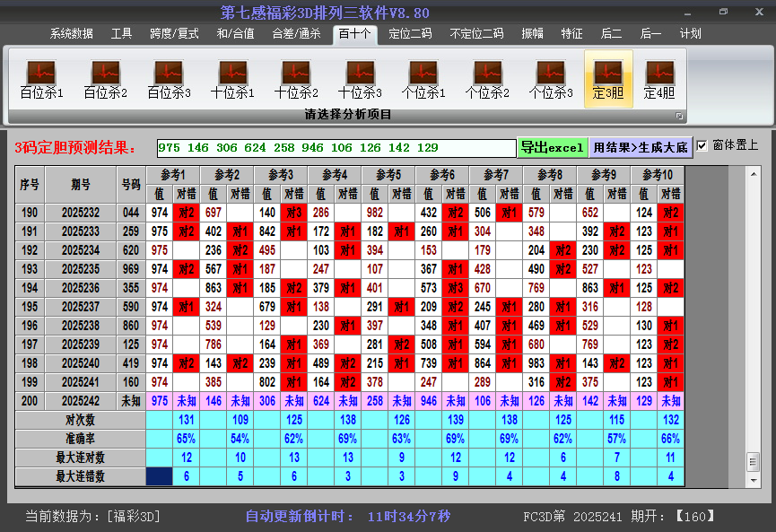Open the 振幅 tab
776x532 pixels.
tap(532, 34)
